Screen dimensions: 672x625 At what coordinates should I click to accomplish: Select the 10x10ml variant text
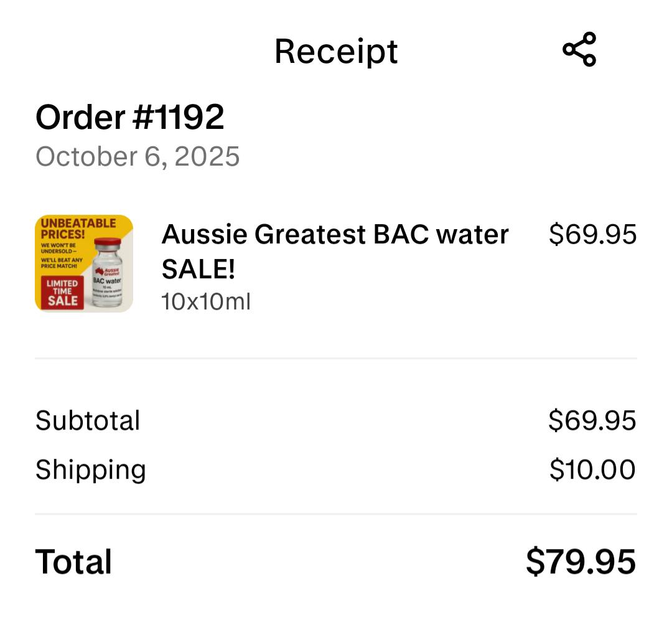click(x=205, y=302)
